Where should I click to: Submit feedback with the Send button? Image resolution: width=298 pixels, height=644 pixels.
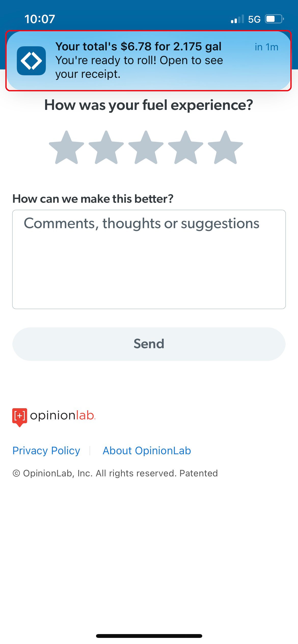[x=149, y=344]
